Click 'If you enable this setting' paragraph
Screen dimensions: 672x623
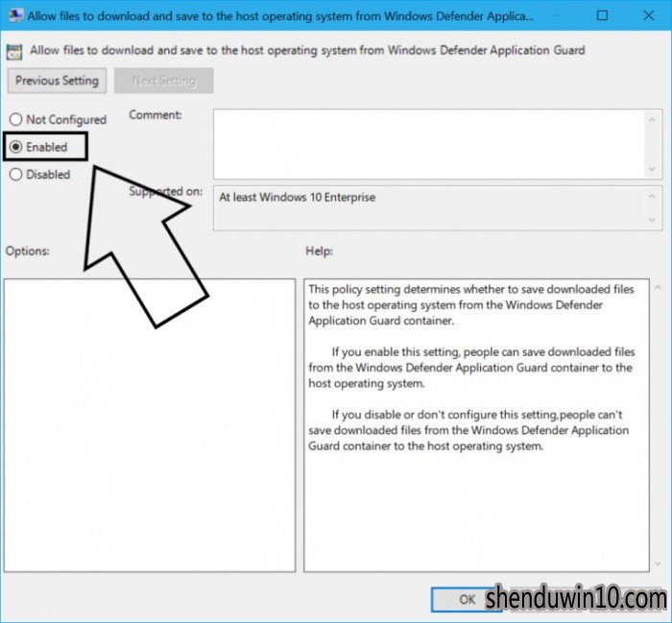(471, 368)
